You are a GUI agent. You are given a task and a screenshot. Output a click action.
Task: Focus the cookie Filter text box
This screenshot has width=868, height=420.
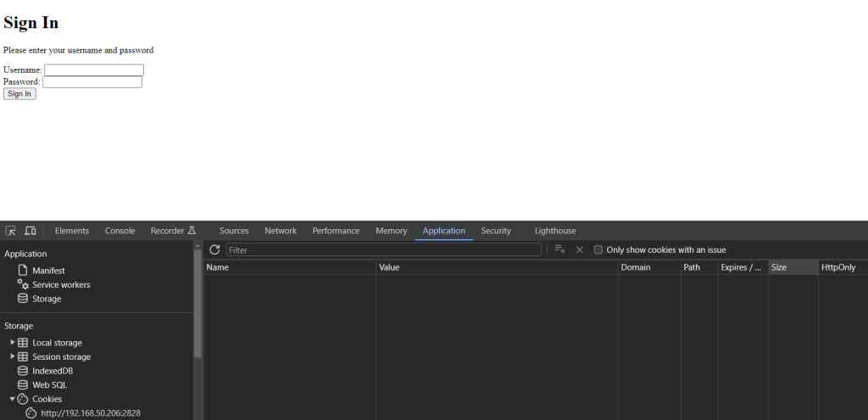[383, 250]
